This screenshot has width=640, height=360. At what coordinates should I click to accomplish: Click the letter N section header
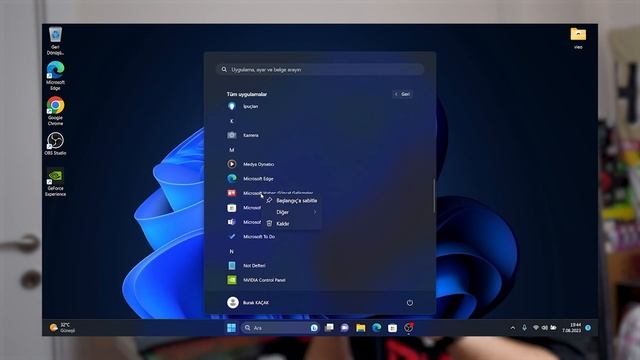tap(231, 251)
